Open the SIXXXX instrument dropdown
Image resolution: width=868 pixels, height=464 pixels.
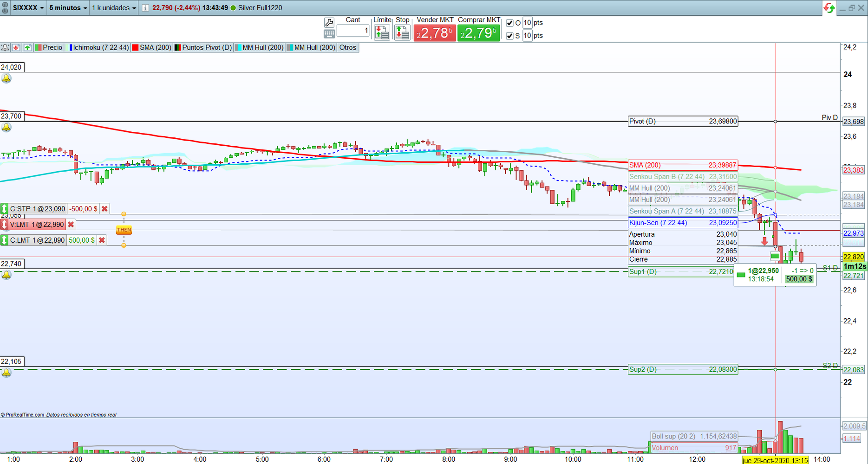tap(28, 8)
